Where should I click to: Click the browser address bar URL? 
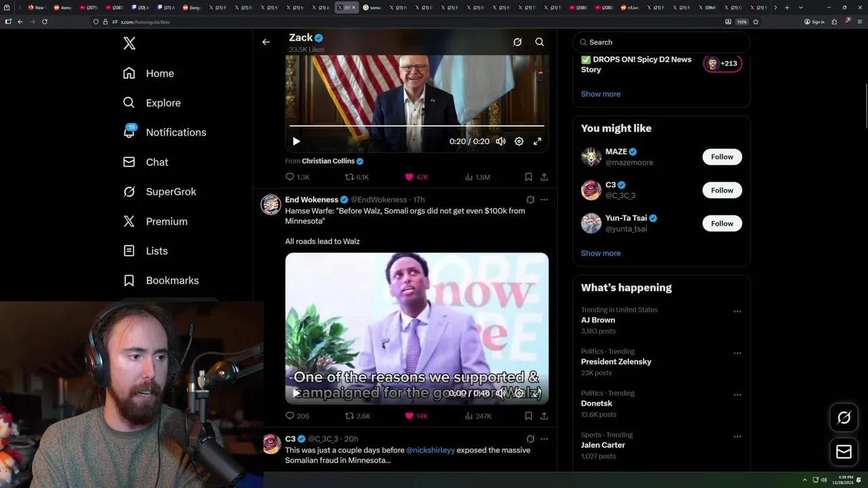pos(145,22)
